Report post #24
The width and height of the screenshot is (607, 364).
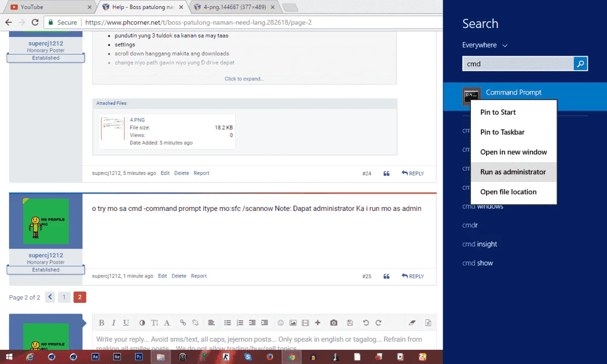click(201, 173)
